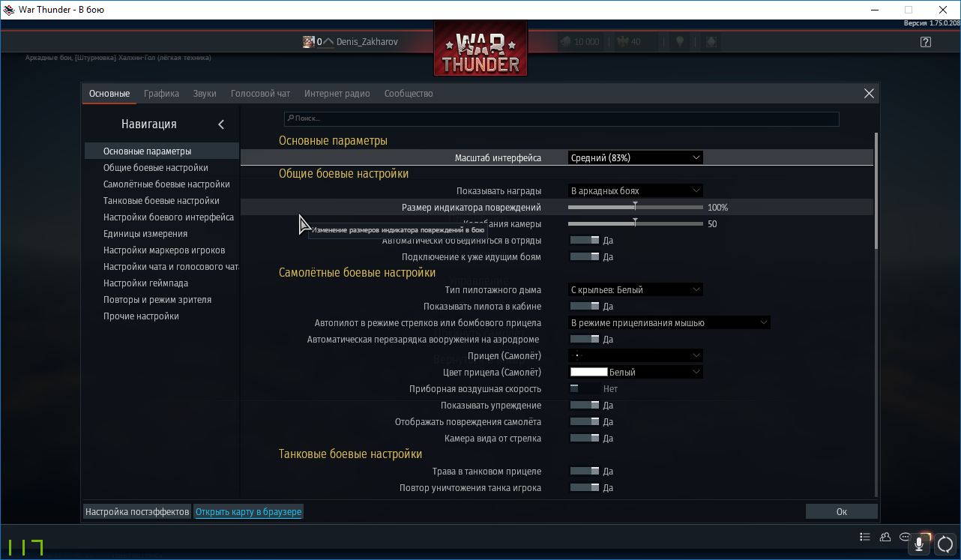961x560 pixels.
Task: Toggle 'Автоматическая перезарядка вооружения на аэродроме'
Action: tap(585, 340)
